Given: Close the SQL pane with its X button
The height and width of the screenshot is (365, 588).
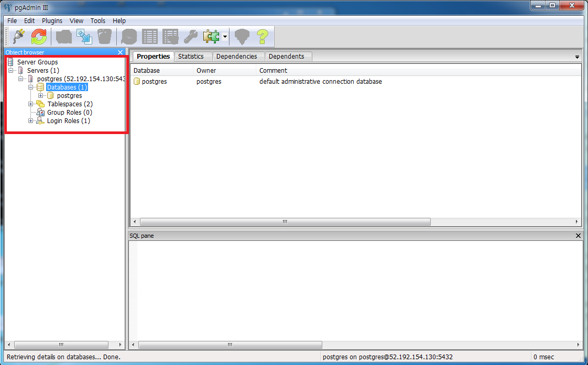Looking at the screenshot, I should pos(578,235).
